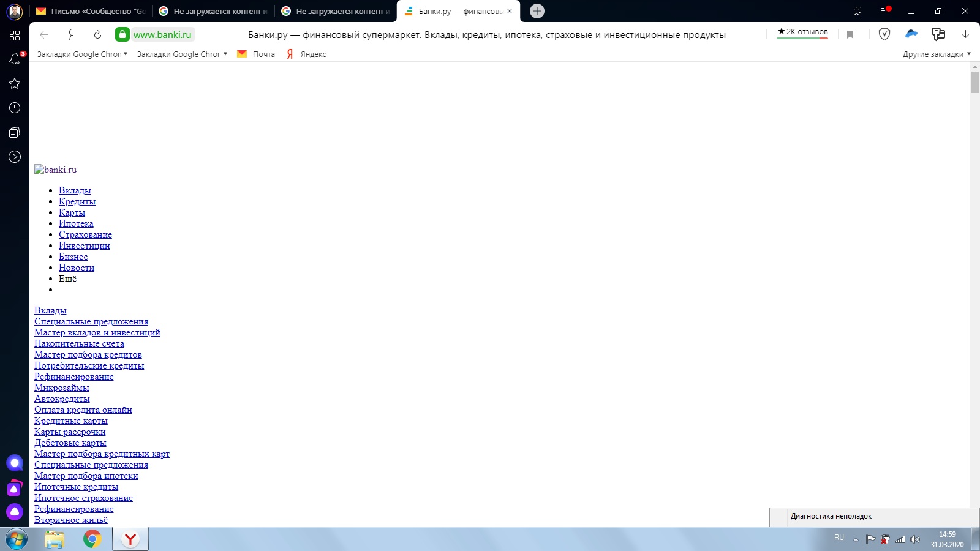Open the clock showing 14:59
Viewport: 980px width, 551px height.
[x=947, y=539]
